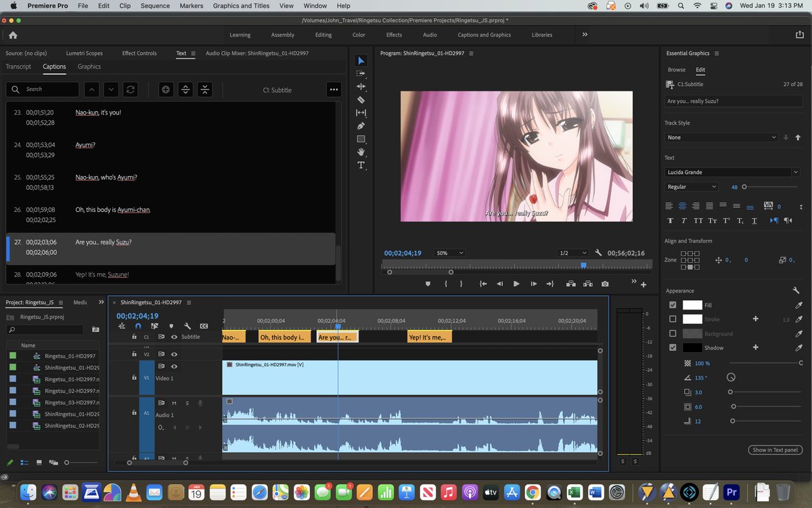Select the Pen tool
Viewport: 812px width, 508px height.
point(361,126)
